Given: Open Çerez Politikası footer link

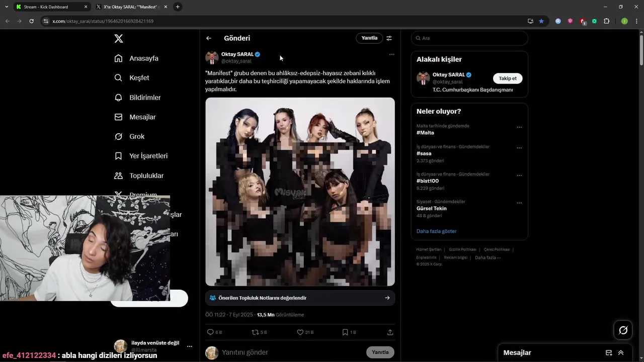Looking at the screenshot, I should (x=497, y=249).
